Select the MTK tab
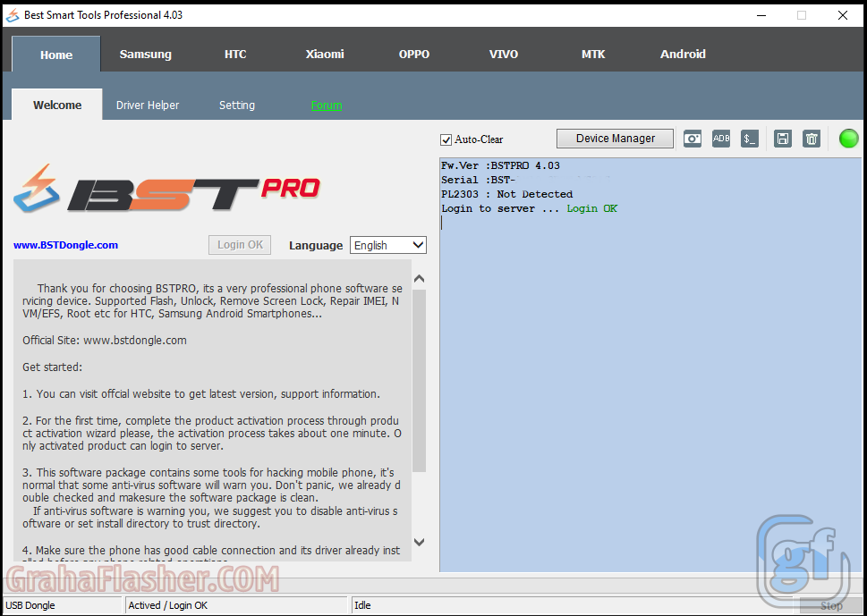This screenshot has height=616, width=867. coord(593,55)
